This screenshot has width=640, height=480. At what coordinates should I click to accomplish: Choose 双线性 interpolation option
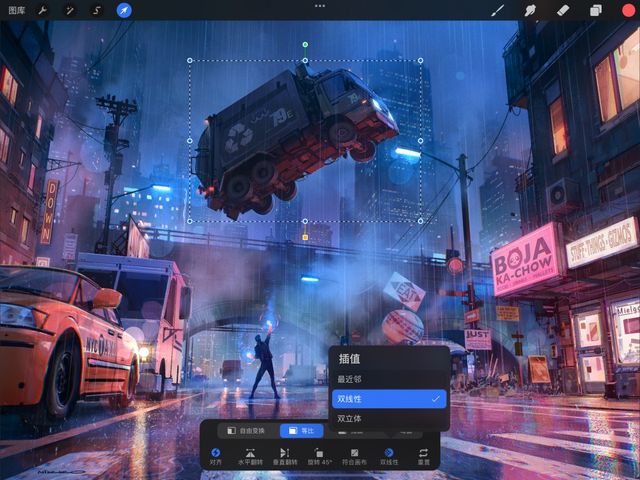point(389,399)
